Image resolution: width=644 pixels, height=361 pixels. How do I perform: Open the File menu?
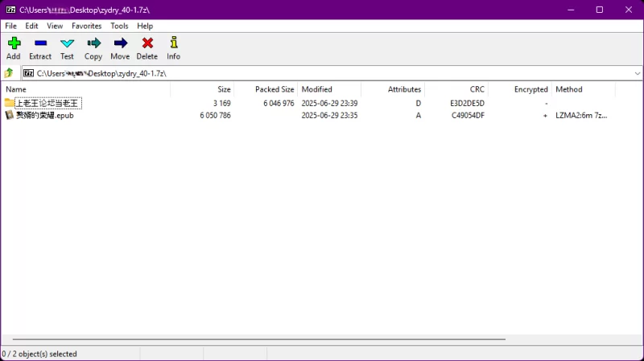[10, 26]
